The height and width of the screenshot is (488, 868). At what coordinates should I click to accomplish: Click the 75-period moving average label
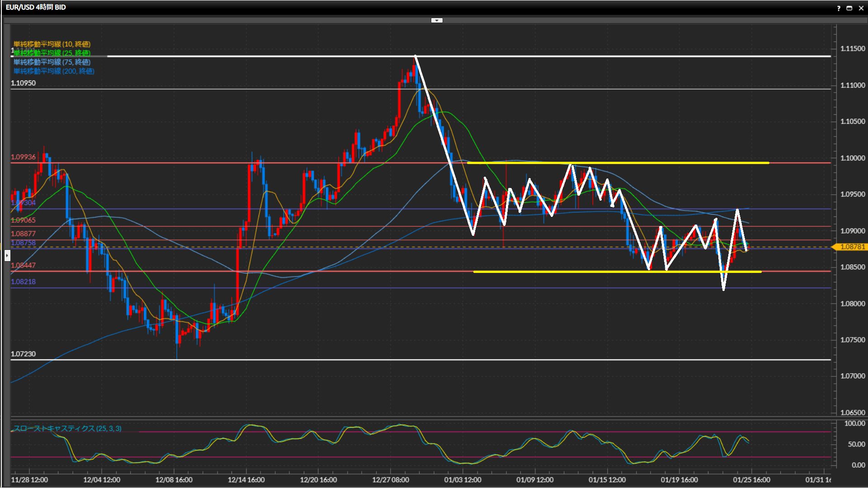(x=52, y=62)
